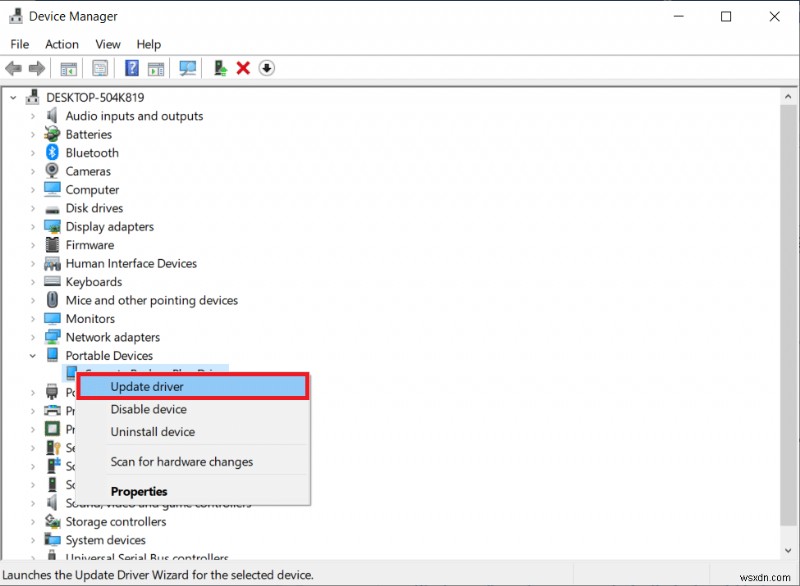This screenshot has height=586, width=800.
Task: Select the Mice and other pointing devices icon
Action: (x=52, y=299)
